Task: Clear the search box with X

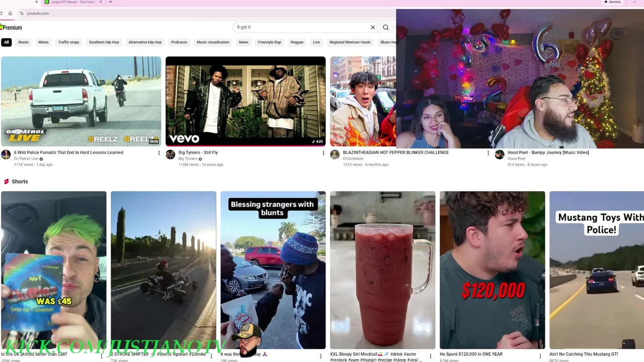Action: point(373,27)
